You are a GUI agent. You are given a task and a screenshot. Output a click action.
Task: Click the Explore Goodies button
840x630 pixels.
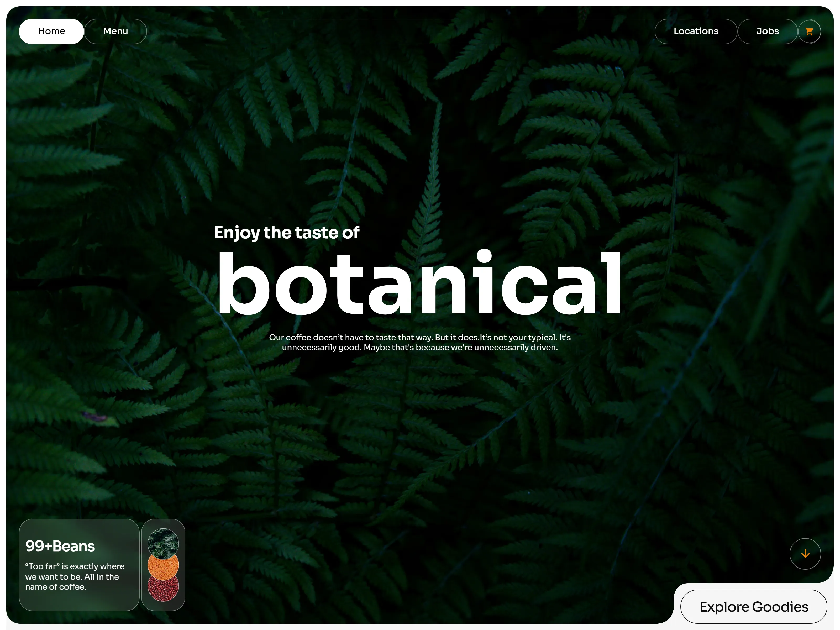754,606
